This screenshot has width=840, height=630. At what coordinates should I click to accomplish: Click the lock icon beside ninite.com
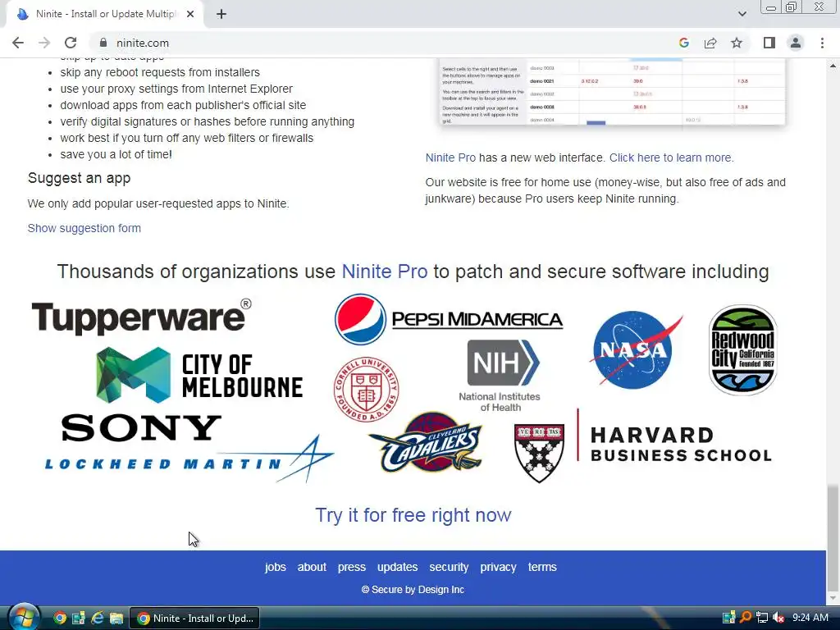(x=103, y=43)
